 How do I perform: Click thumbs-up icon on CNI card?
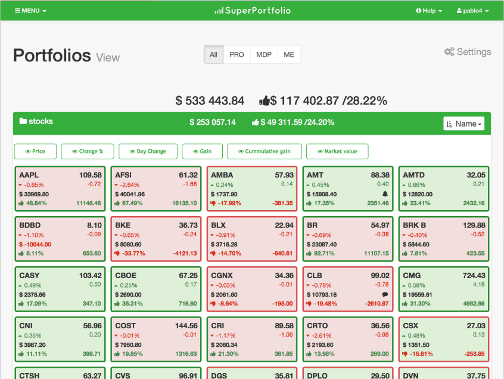point(21,354)
